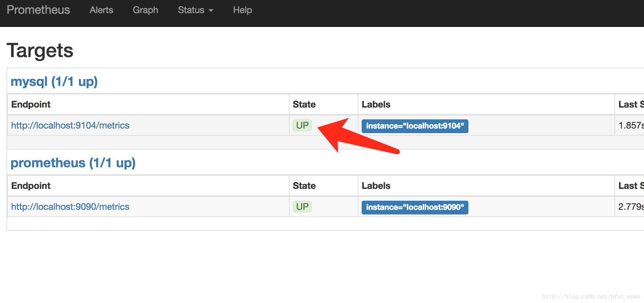Click the Endpoint column header in prometheus table

31,186
